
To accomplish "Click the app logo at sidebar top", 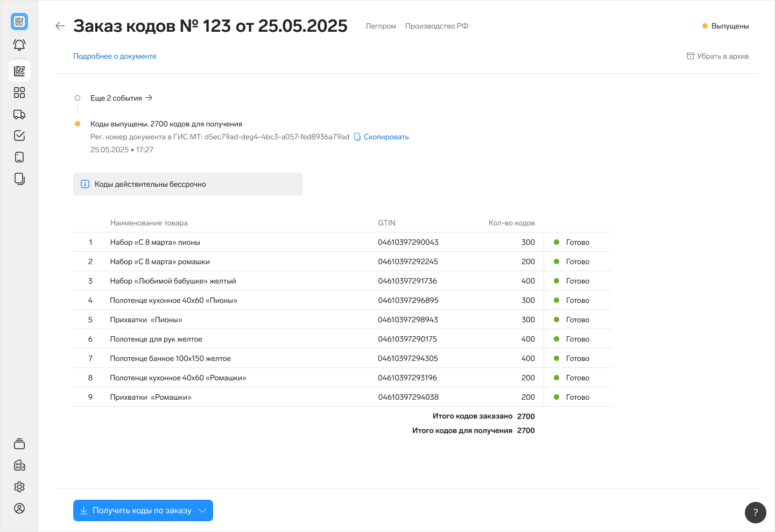I will [19, 22].
